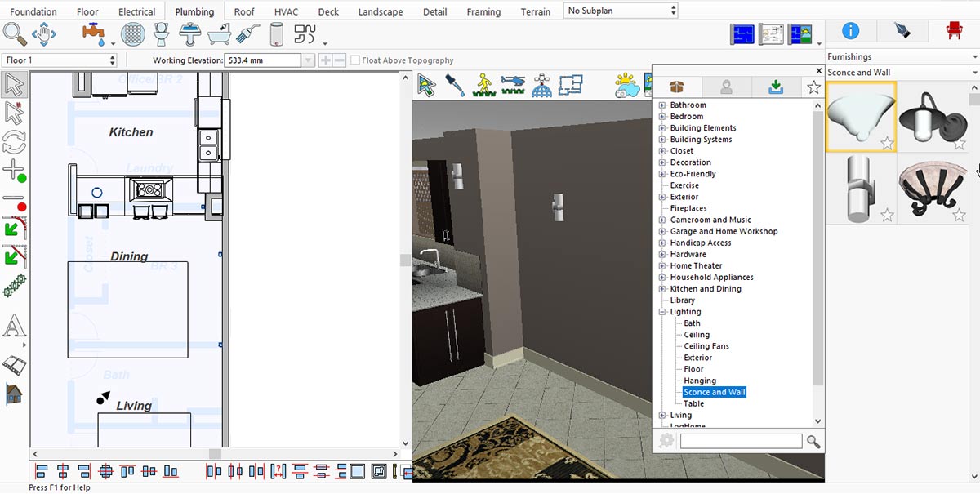This screenshot has width=980, height=494.
Task: Choose the toilet fixture tool
Action: (162, 34)
